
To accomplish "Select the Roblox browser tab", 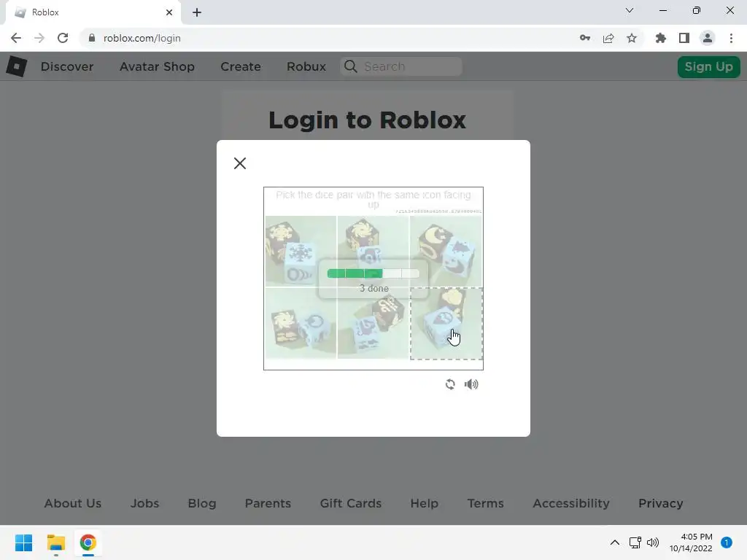I will [x=93, y=12].
